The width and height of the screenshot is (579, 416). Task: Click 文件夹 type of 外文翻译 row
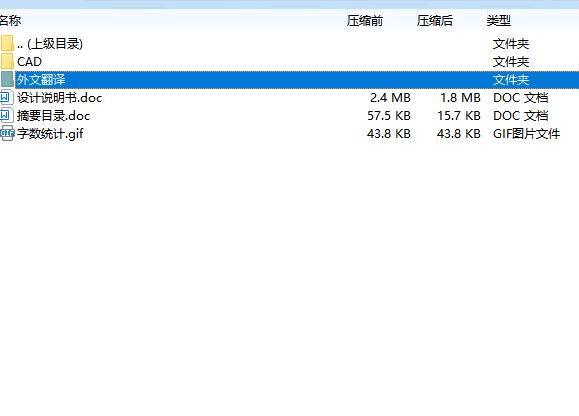[511, 80]
